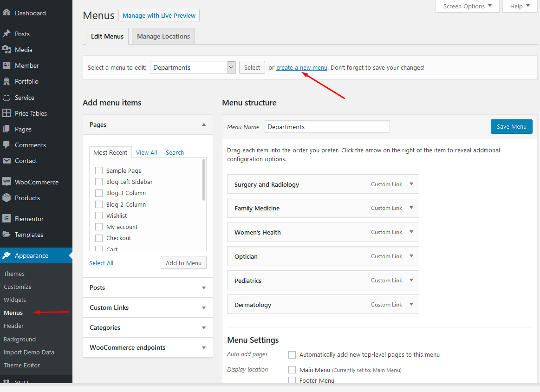
Task: Switch to View All pages tab
Action: [146, 152]
